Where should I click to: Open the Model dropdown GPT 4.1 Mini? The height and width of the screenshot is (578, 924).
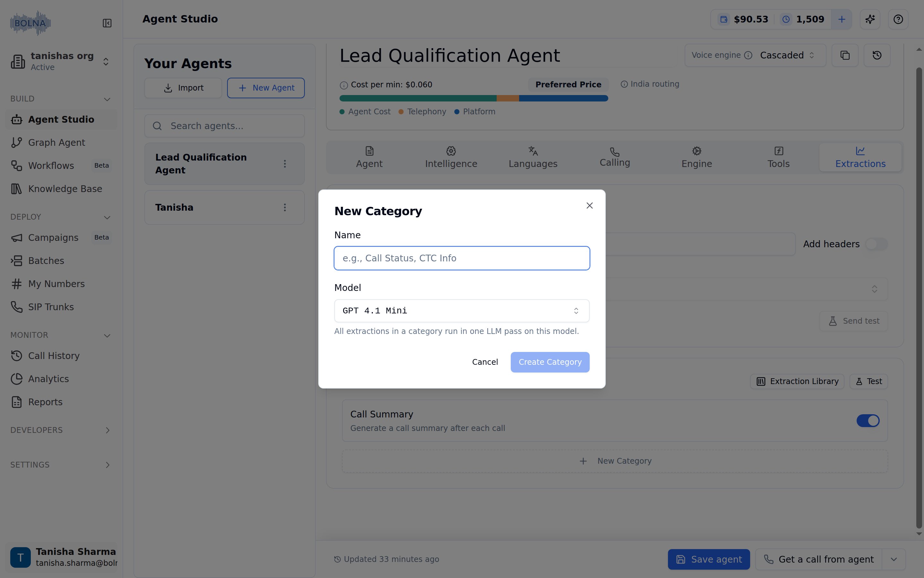462,311
